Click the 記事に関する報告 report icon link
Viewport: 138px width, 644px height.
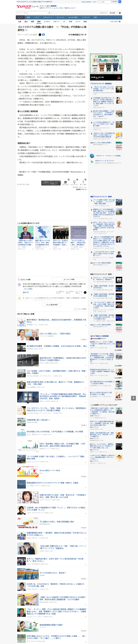23,185
